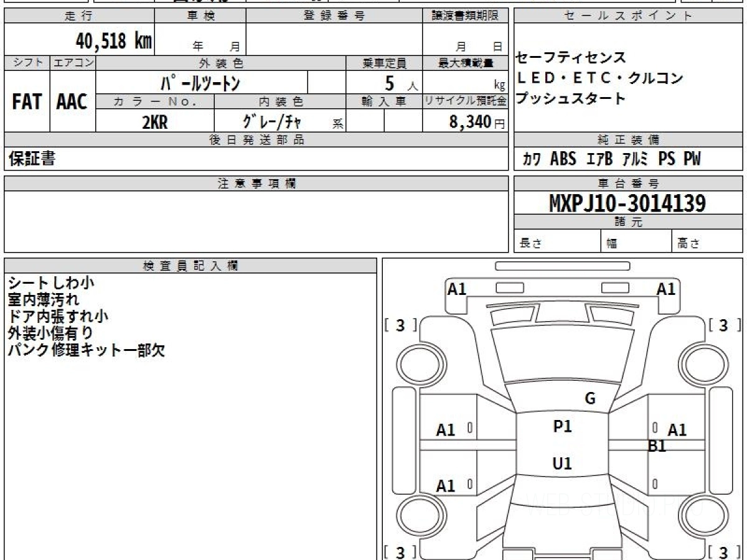Select the G mark on windshield
The image size is (747, 560).
[590, 399]
